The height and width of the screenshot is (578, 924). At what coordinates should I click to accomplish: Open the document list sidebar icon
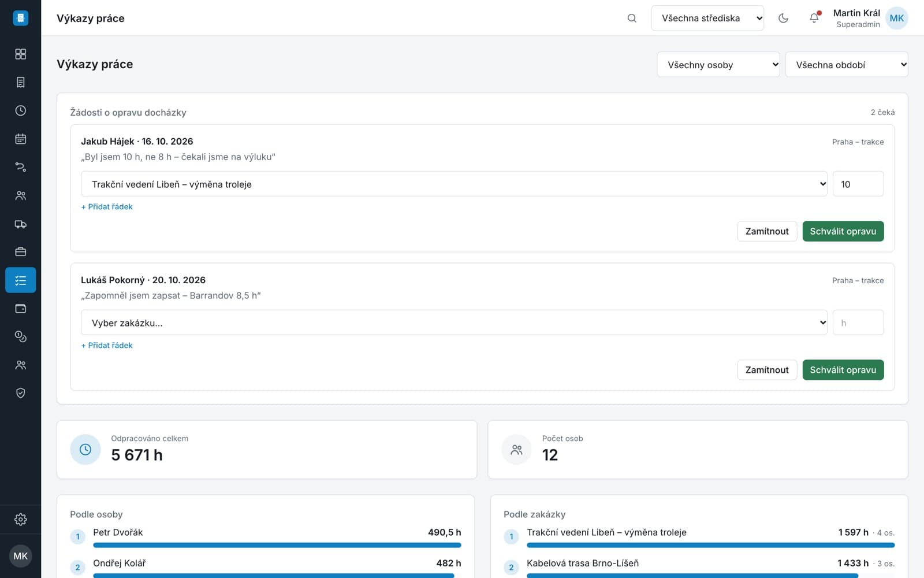tap(20, 82)
